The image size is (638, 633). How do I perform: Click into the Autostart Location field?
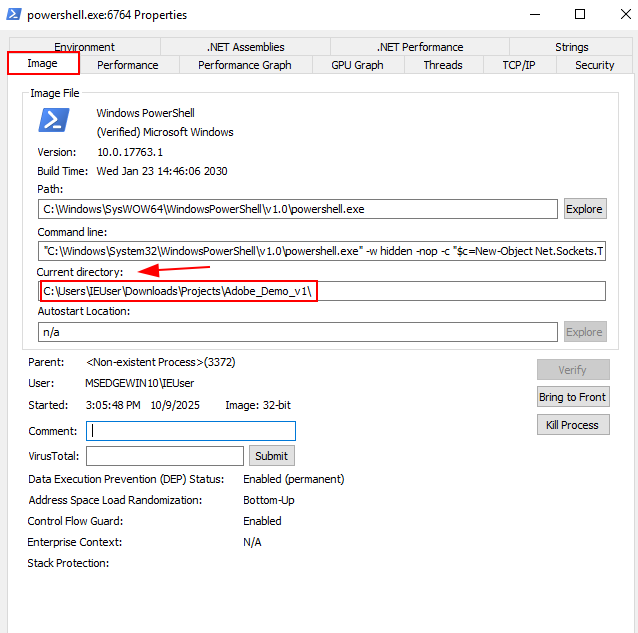[x=297, y=332]
